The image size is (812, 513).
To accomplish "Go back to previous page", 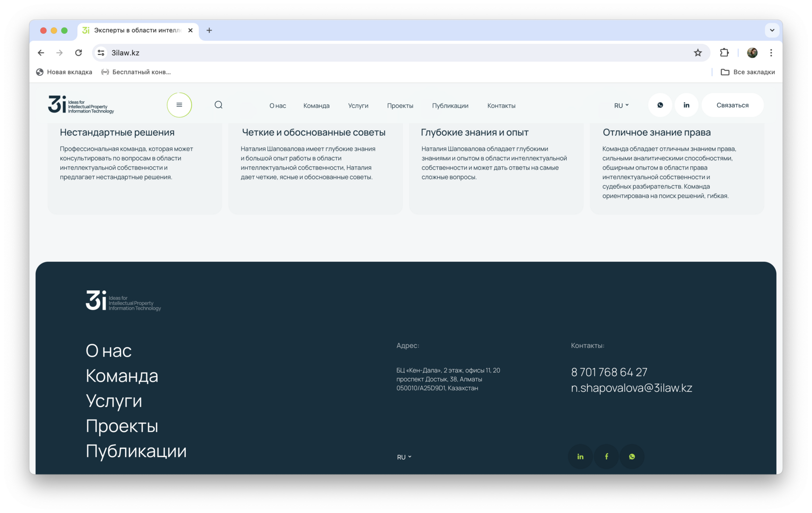I will (x=41, y=53).
